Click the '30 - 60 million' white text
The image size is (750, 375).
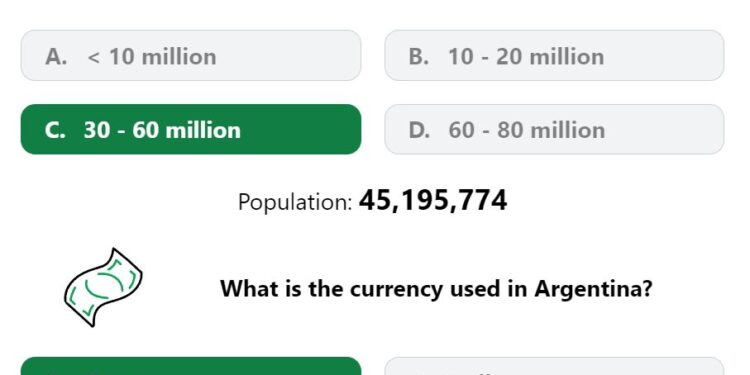pos(162,130)
